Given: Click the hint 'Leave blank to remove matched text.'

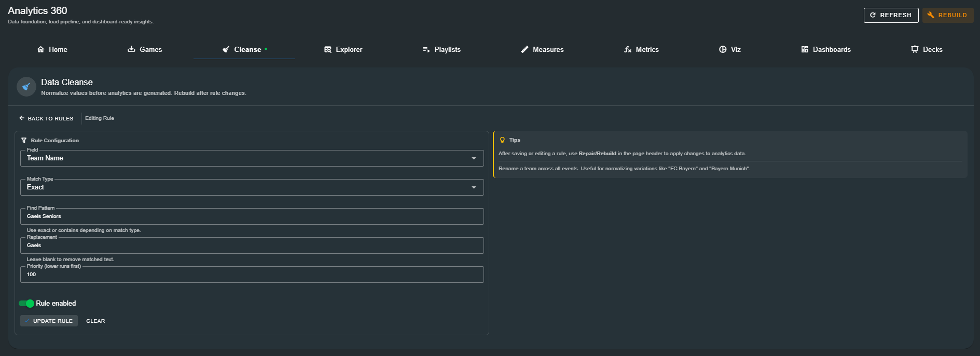Looking at the screenshot, I should click(x=71, y=259).
